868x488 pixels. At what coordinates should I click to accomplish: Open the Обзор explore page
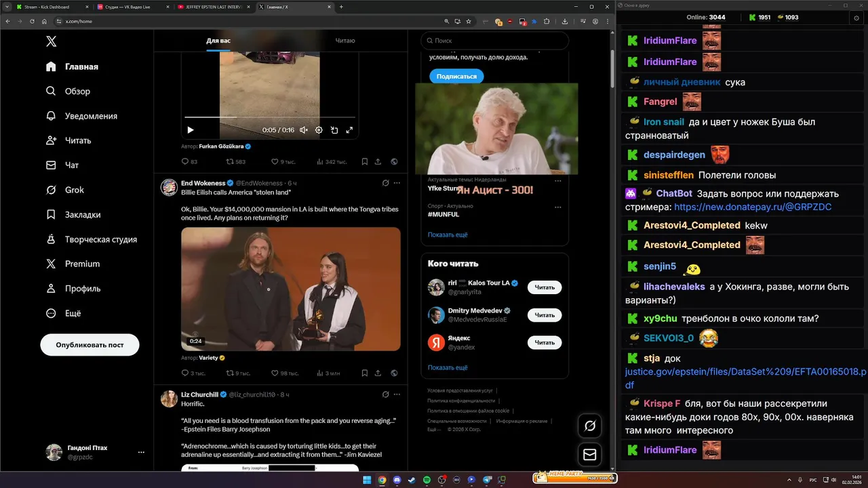click(68, 91)
